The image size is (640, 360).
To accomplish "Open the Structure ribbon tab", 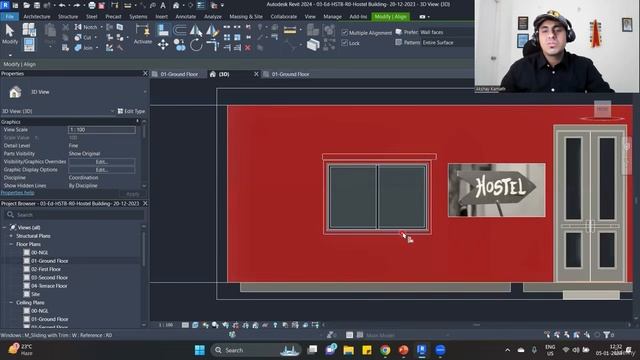I will [68, 17].
